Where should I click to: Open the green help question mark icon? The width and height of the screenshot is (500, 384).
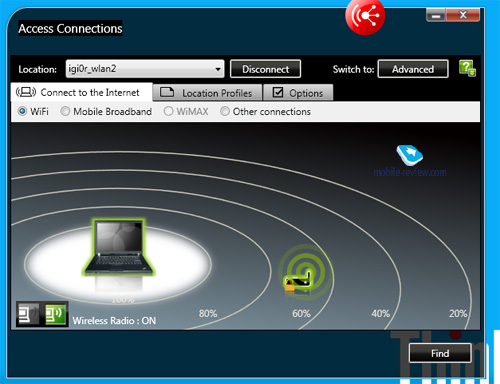click(467, 68)
